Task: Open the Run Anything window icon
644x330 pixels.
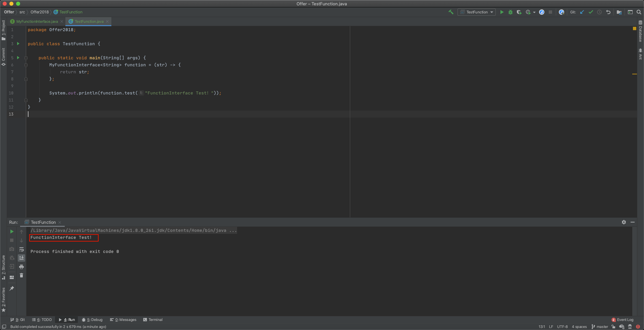Action: [x=630, y=12]
